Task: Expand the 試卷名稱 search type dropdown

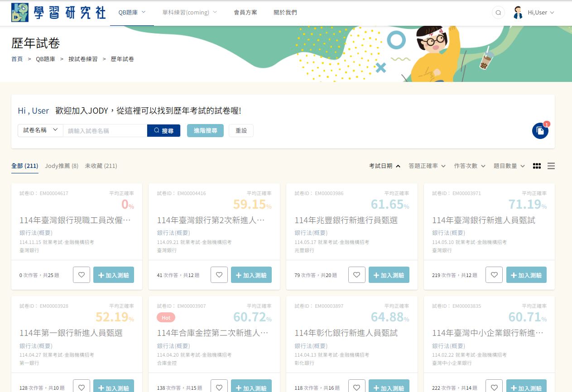Action: [40, 130]
